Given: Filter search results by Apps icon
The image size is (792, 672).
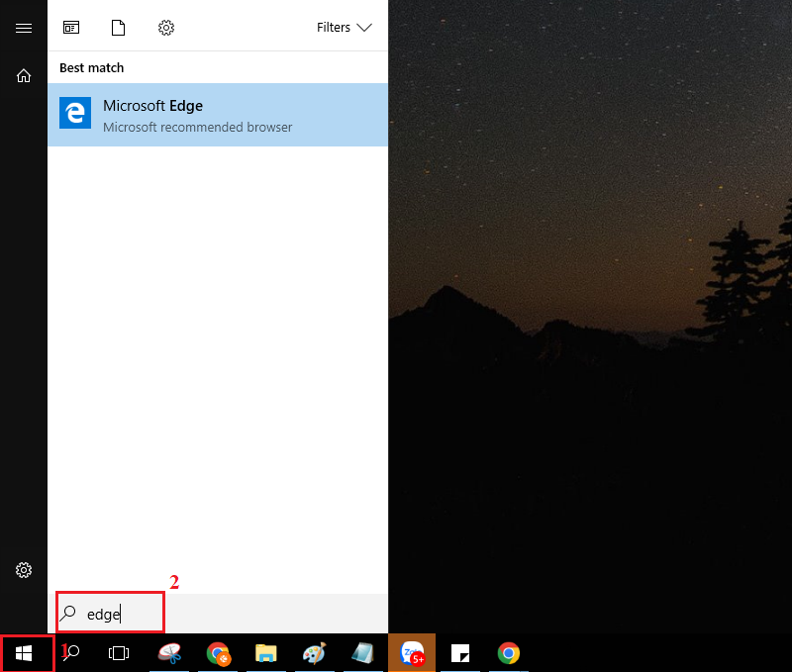Looking at the screenshot, I should pos(71,28).
